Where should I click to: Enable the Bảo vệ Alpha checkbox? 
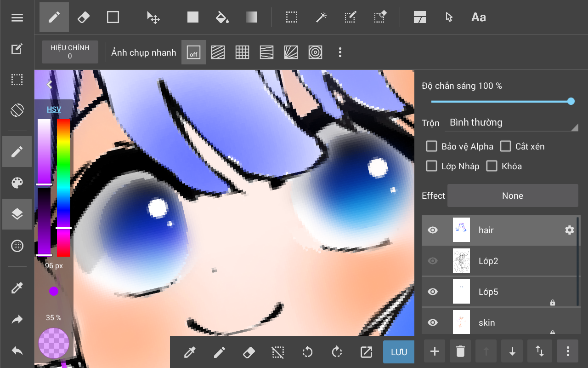(x=431, y=146)
